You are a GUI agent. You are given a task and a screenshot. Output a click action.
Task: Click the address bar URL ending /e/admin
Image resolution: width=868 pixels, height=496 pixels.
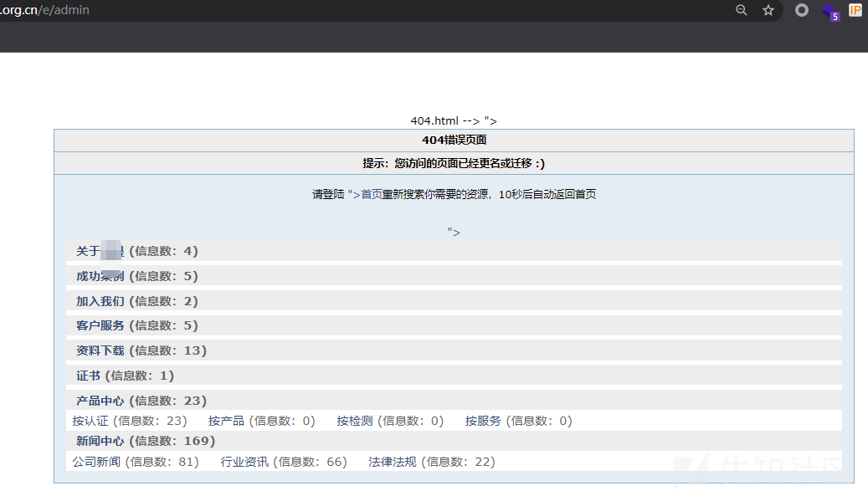pos(45,10)
